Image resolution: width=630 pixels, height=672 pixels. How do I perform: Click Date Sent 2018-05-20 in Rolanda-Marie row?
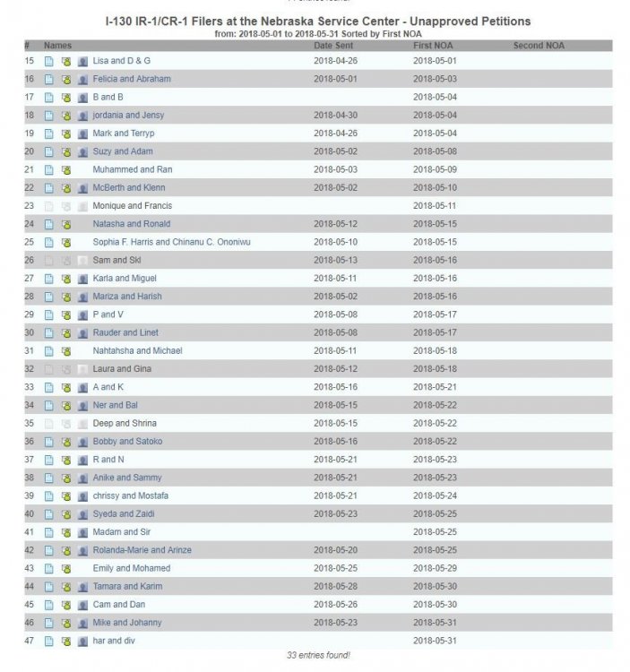pyautogui.click(x=335, y=550)
